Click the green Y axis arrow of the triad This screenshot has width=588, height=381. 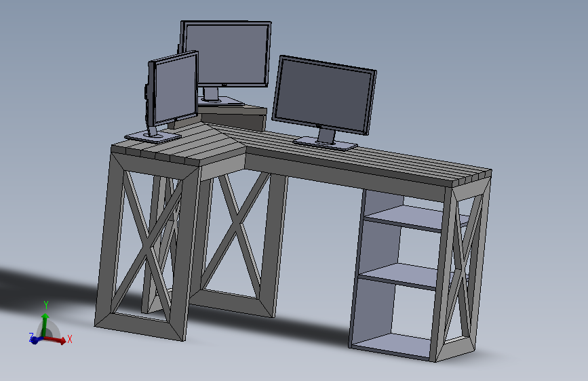click(45, 324)
